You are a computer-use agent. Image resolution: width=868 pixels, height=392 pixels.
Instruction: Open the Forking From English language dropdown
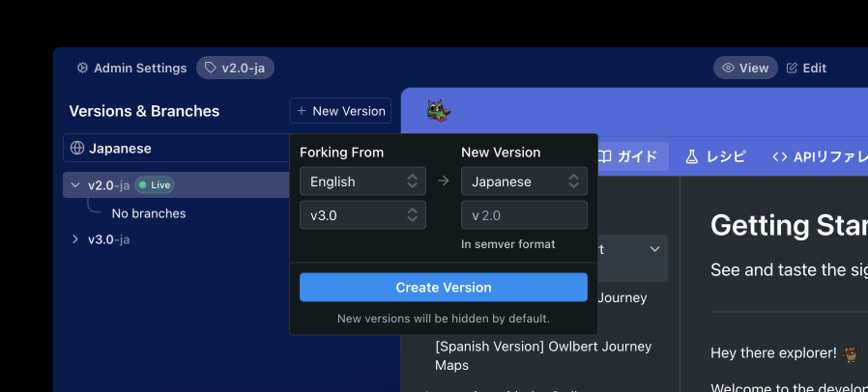[x=362, y=182]
